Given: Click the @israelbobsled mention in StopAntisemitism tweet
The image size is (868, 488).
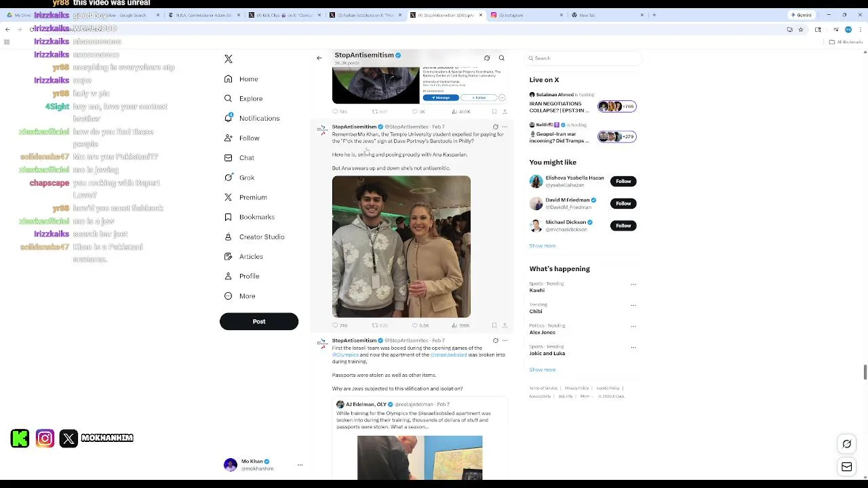Looking at the screenshot, I should (448, 354).
